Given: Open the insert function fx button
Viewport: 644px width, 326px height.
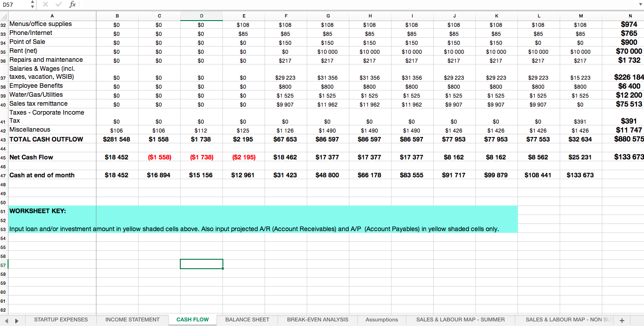Looking at the screenshot, I should 72,5.
